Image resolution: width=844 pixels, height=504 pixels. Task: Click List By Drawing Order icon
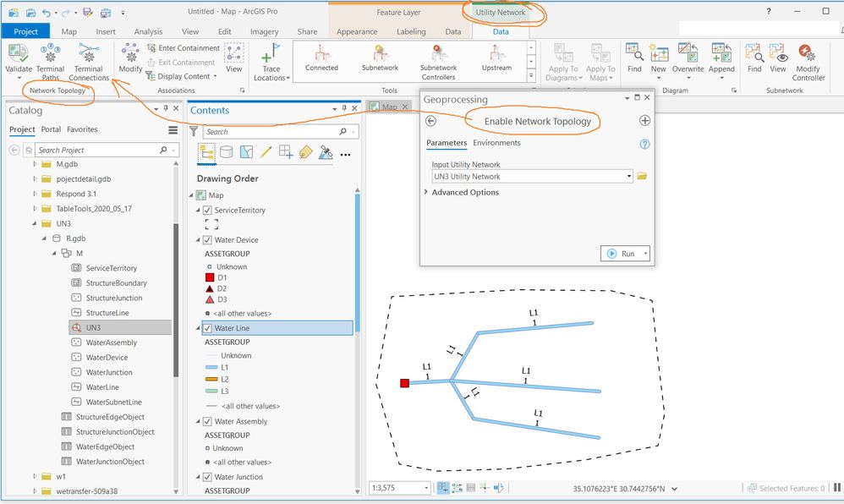[x=206, y=153]
